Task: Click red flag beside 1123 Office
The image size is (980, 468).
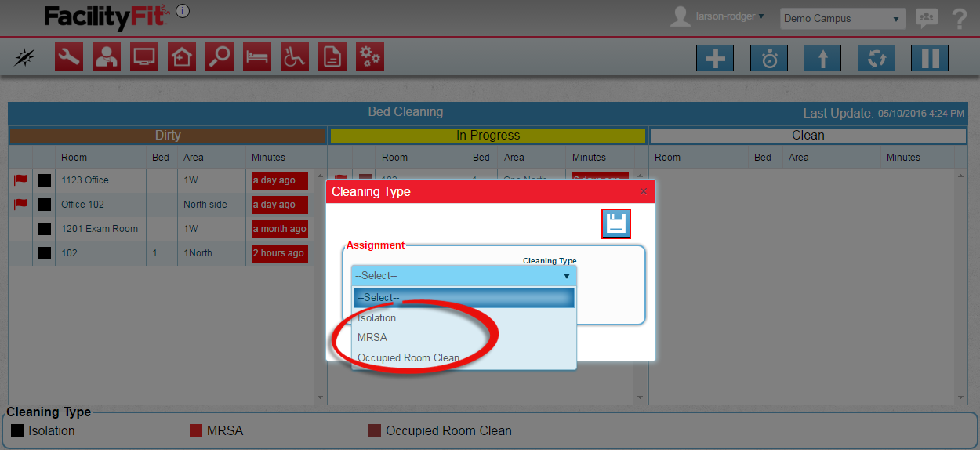Action: pyautogui.click(x=20, y=180)
